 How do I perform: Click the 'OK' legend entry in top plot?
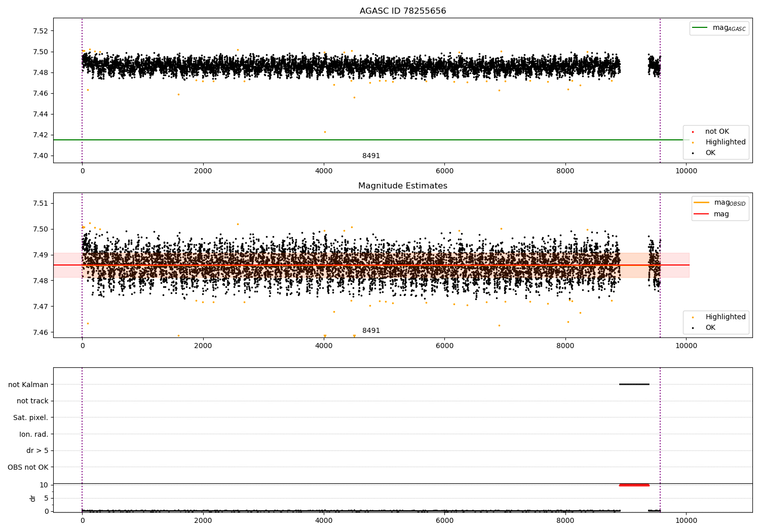704,153
